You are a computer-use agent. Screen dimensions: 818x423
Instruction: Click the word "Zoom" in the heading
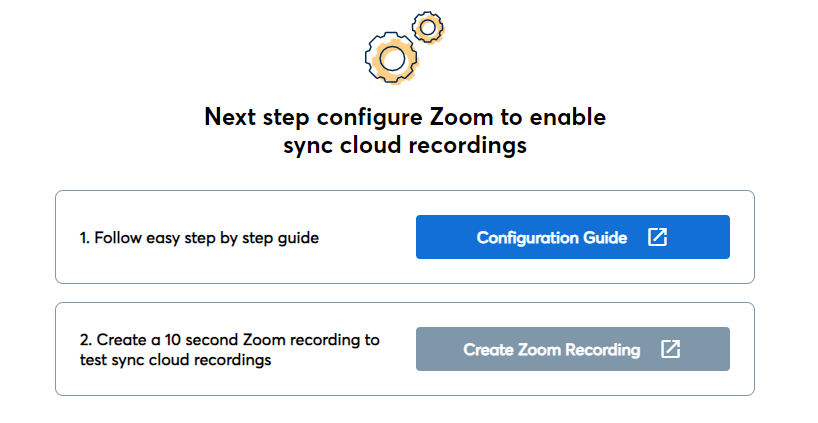pos(462,117)
